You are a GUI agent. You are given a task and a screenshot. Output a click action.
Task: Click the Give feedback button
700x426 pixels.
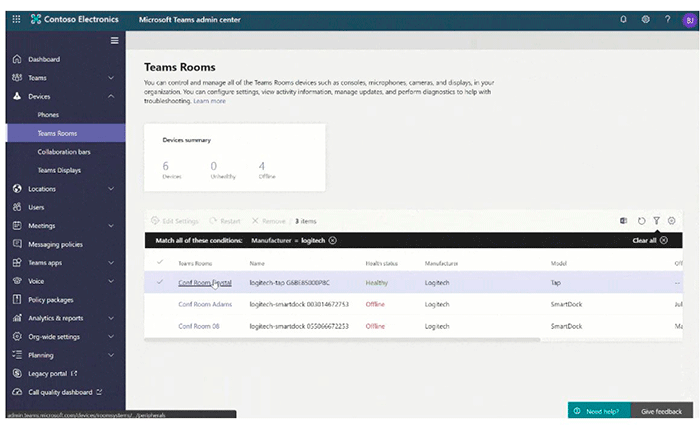tap(662, 411)
